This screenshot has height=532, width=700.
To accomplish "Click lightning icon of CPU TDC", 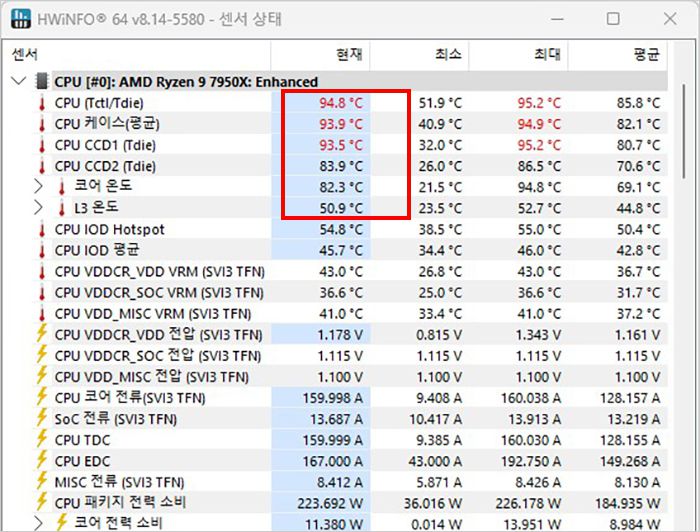I will 42,439.
